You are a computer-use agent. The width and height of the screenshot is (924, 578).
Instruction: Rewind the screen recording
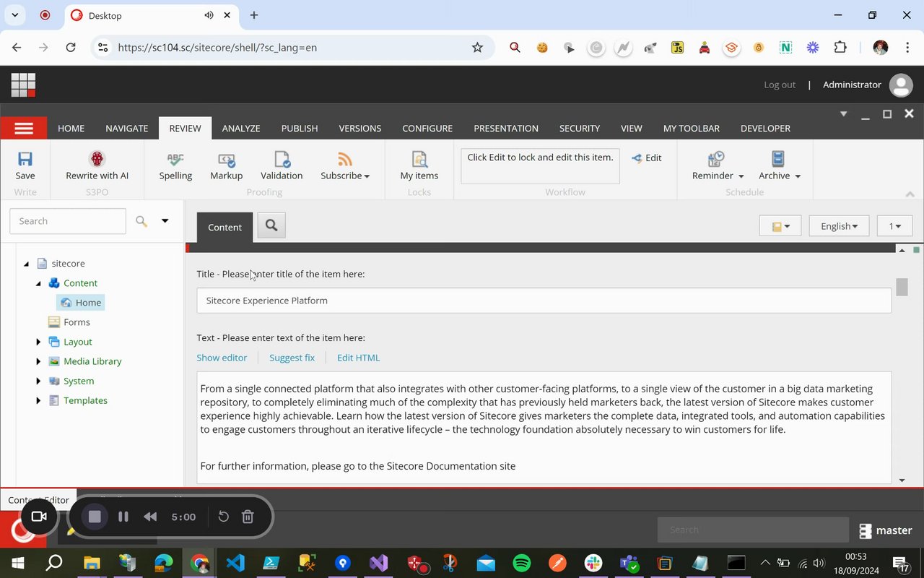pos(150,517)
